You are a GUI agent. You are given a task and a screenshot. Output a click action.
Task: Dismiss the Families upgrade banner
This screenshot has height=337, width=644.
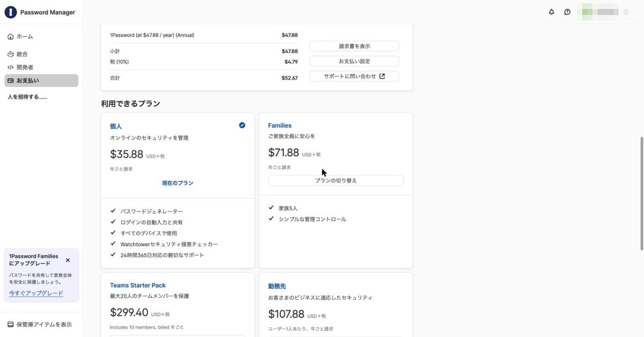pos(68,260)
